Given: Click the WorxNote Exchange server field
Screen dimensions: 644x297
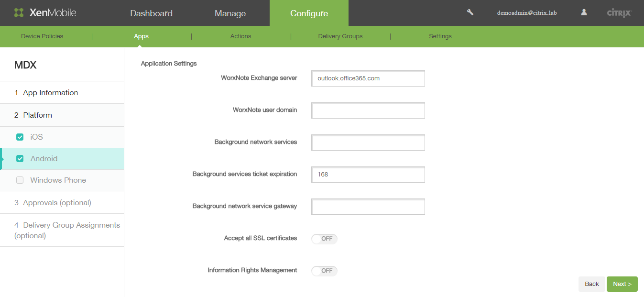Looking at the screenshot, I should click(x=368, y=79).
